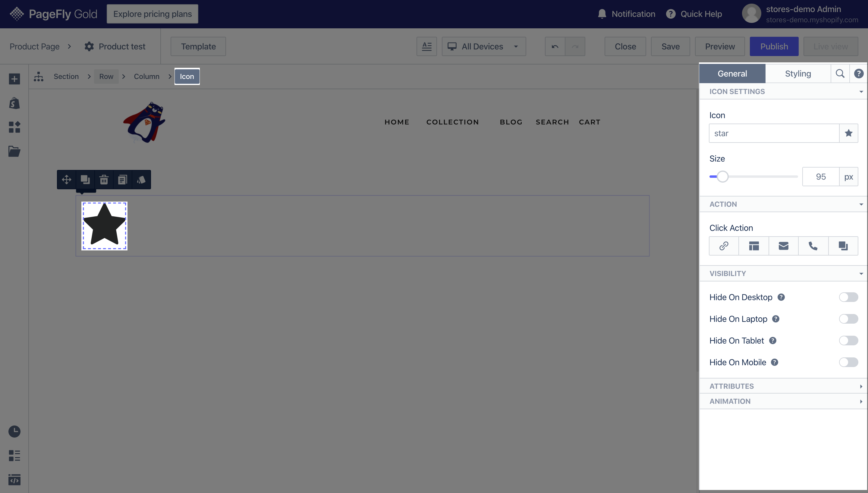Select the email click action
The width and height of the screenshot is (868, 493).
(783, 246)
